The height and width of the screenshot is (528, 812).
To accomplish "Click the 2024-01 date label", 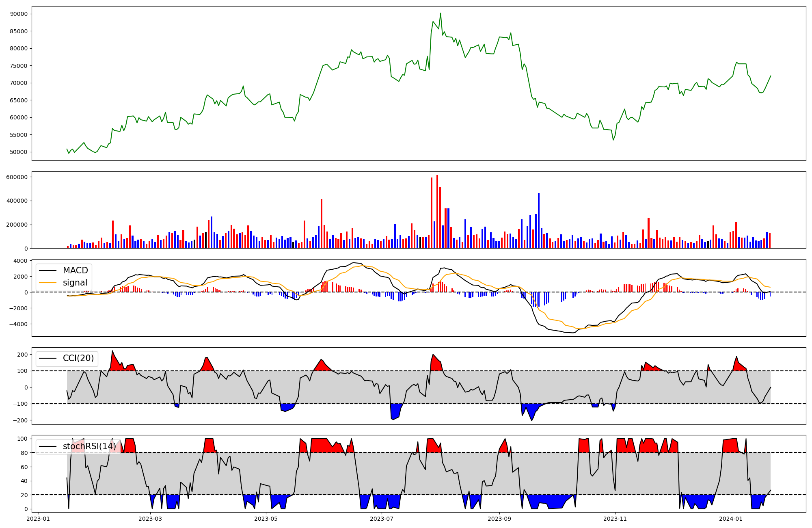I will (731, 519).
